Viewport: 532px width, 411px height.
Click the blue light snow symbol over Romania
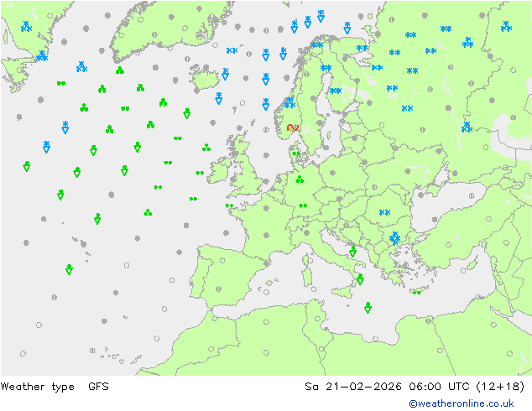(x=384, y=212)
